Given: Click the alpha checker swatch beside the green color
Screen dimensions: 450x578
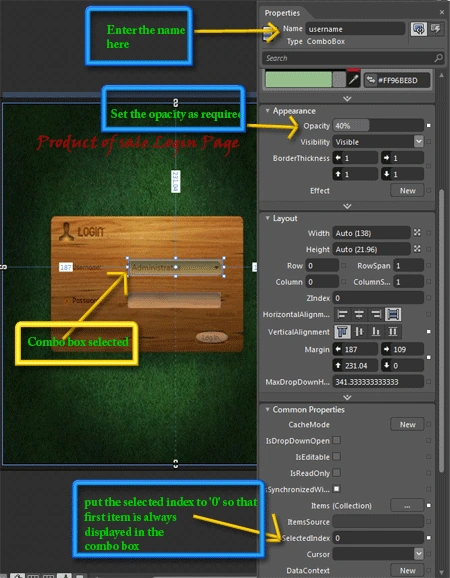Looking at the screenshot, I should point(339,80).
